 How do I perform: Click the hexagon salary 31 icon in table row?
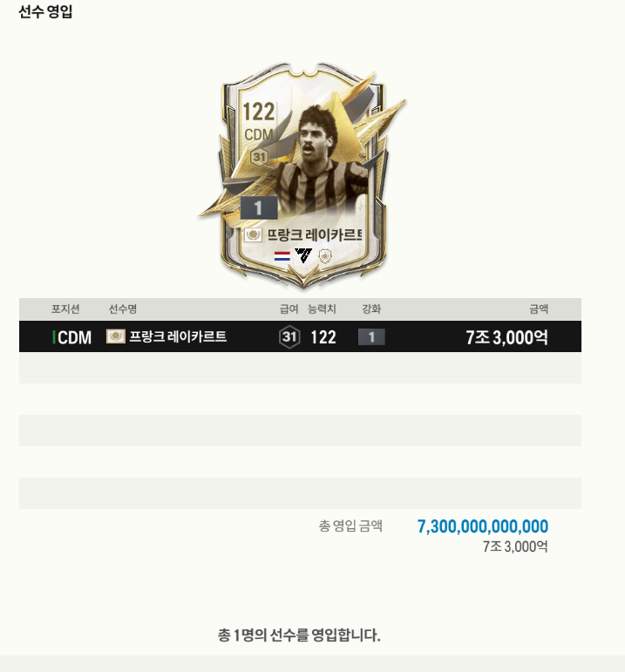pyautogui.click(x=289, y=336)
